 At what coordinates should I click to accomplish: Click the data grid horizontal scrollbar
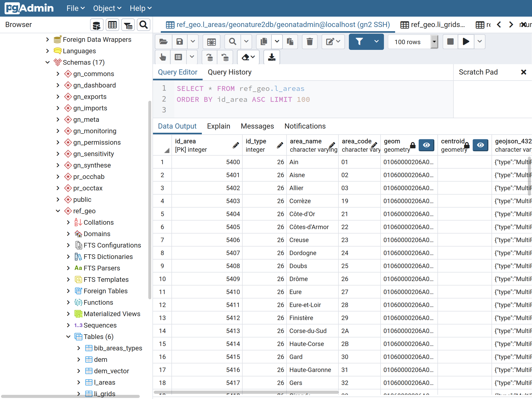click(x=246, y=392)
